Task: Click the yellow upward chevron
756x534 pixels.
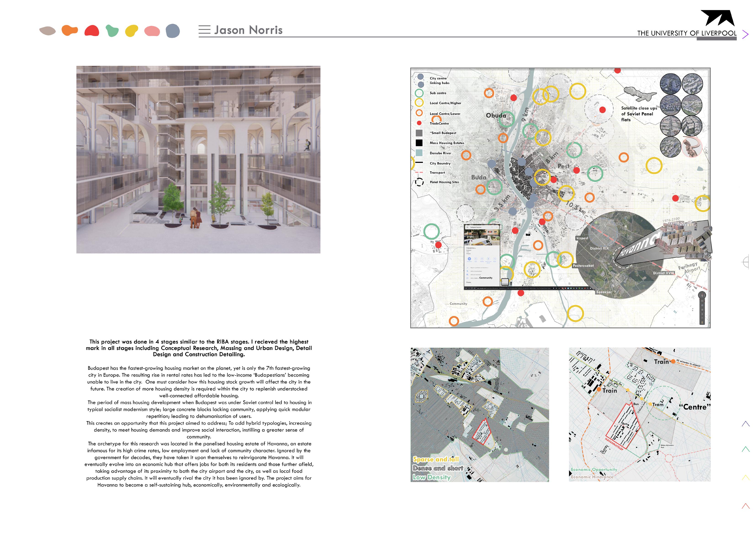Action: [745, 477]
